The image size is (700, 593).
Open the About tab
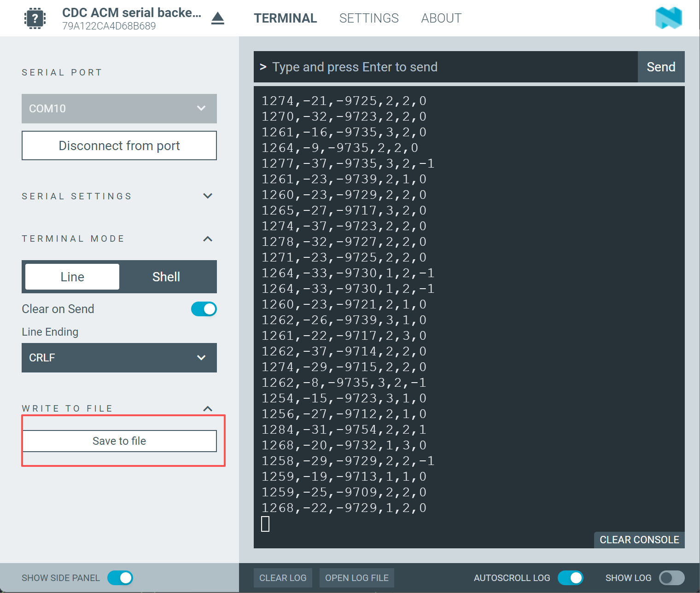click(x=441, y=18)
